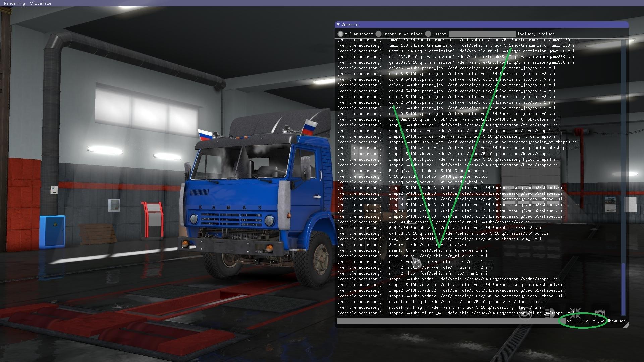
Task: Click the inward arrows collapse icon
Action: [575, 314]
